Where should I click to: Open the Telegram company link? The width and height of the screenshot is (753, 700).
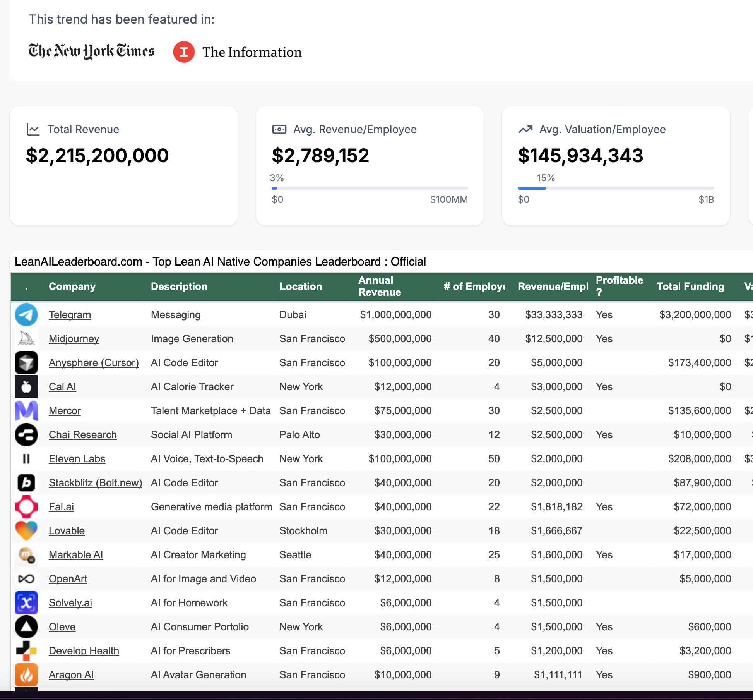[70, 315]
